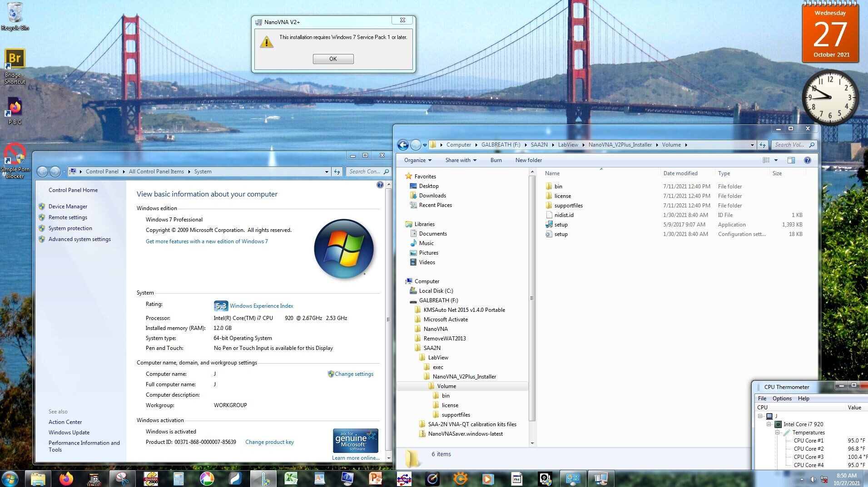Toggle the preview pane icon in explorer
The height and width of the screenshot is (487, 868).
[x=791, y=160]
